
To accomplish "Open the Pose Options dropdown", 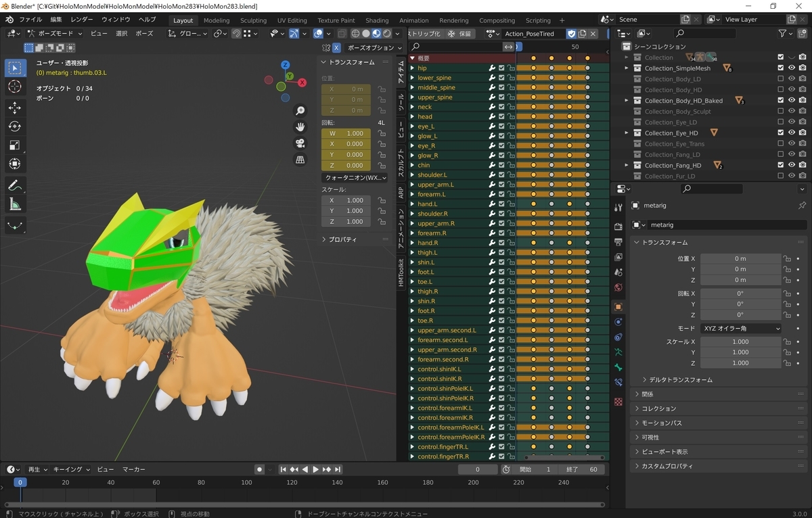I will click(x=375, y=48).
